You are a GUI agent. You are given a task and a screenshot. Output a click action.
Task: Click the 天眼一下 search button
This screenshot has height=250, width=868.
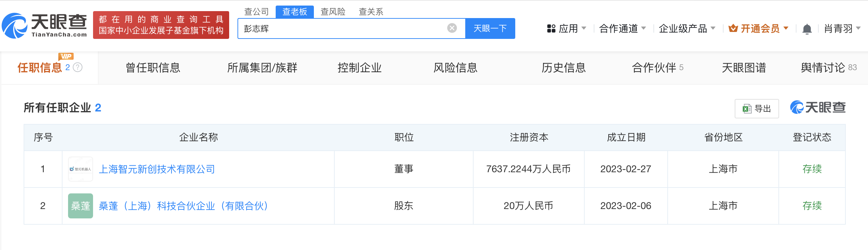click(x=490, y=28)
